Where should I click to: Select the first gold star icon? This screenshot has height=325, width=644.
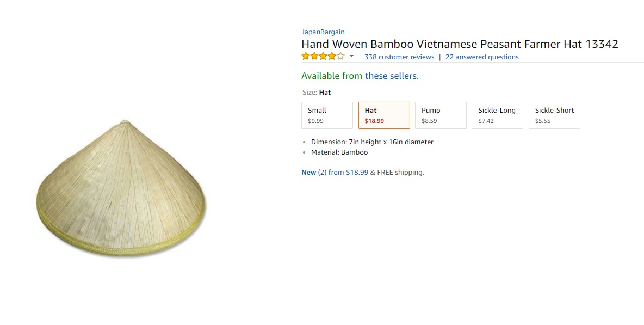[305, 56]
